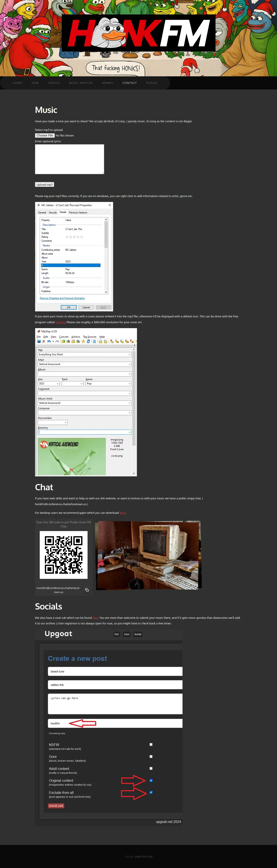Open the Artist dropdown showing Vertical Axewound
The image size is (277, 868).
point(129,364)
